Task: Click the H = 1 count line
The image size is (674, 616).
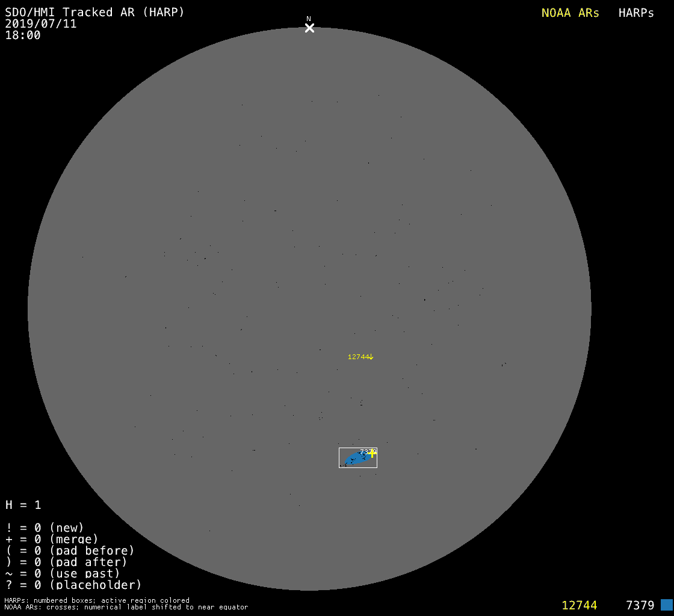Action: pyautogui.click(x=23, y=505)
